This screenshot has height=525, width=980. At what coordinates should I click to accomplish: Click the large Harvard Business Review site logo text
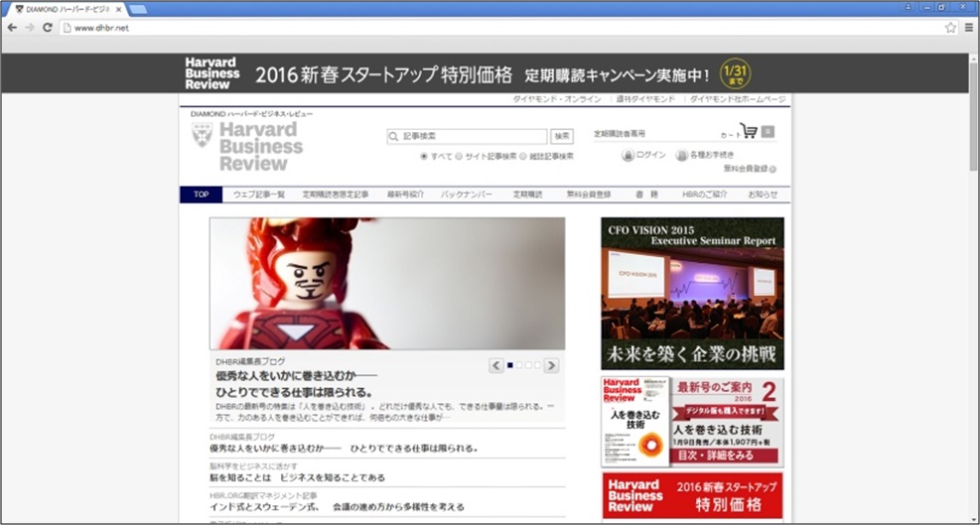pos(260,147)
